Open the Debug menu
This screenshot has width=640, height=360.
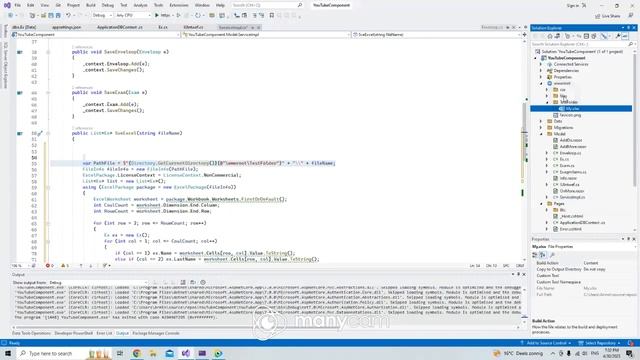(108, 5)
